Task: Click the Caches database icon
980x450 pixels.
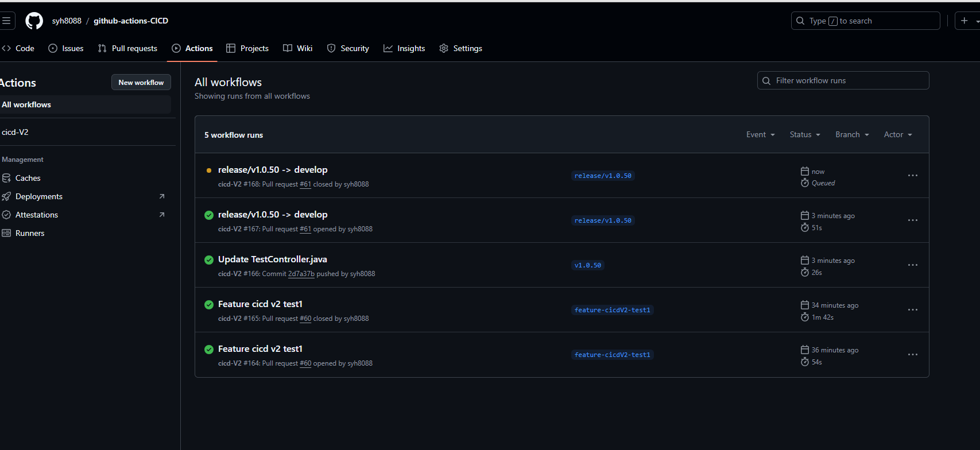Action: (x=6, y=178)
